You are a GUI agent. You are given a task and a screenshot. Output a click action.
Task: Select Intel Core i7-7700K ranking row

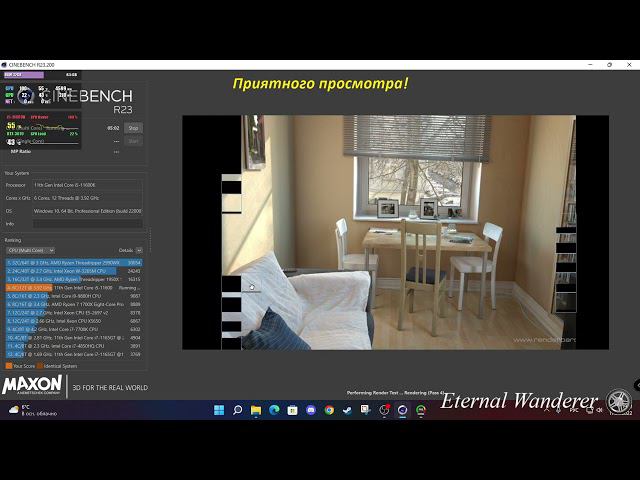[x=74, y=329]
